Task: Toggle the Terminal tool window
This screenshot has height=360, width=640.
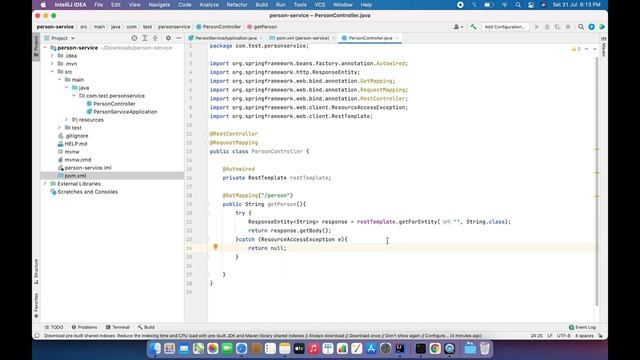Action: tap(118, 327)
